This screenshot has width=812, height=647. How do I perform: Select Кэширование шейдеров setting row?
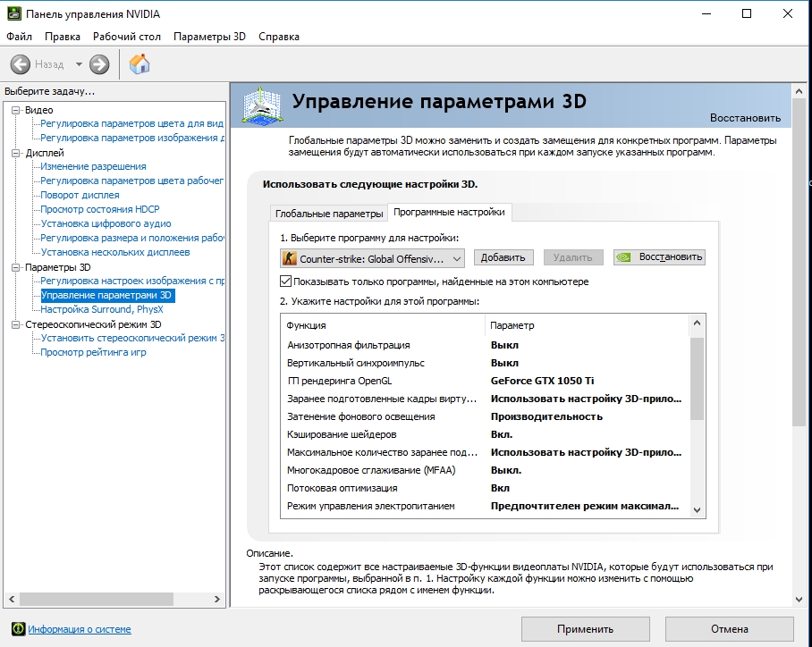(x=486, y=435)
